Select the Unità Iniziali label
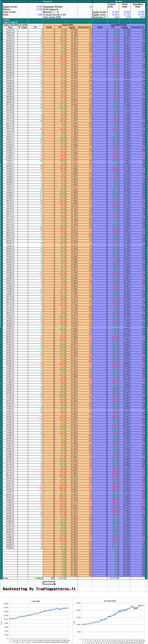148x644 pixels. coord(9,12)
